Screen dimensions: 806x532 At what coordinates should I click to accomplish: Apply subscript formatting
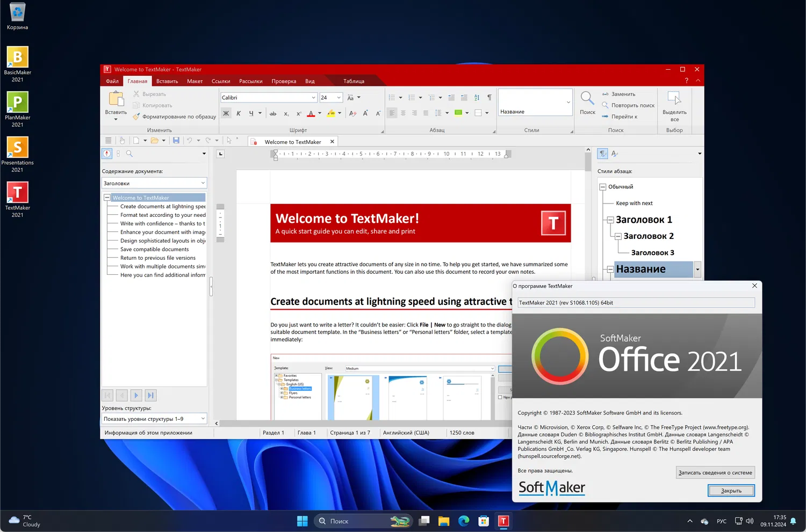(x=286, y=113)
